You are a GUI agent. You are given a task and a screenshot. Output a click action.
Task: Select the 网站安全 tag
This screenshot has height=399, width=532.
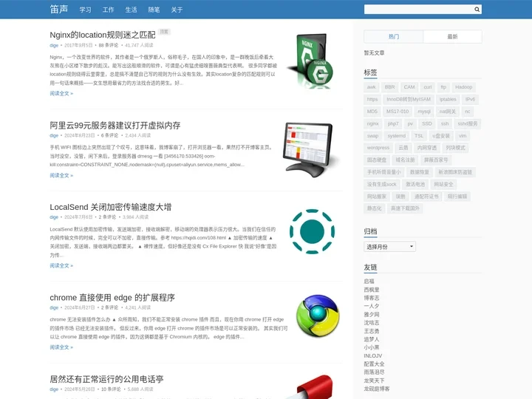[443, 185]
